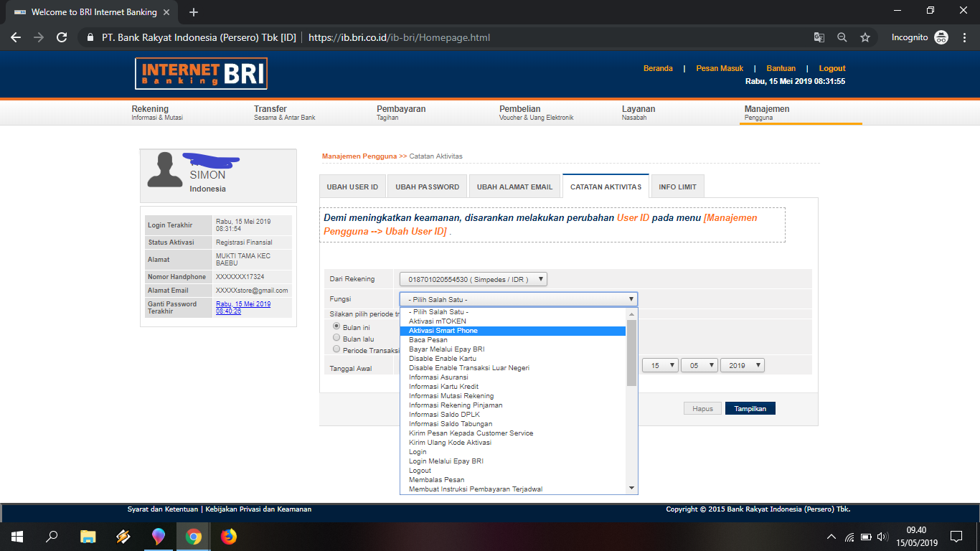Switch to the UBAH PASSWORD tab

[427, 186]
